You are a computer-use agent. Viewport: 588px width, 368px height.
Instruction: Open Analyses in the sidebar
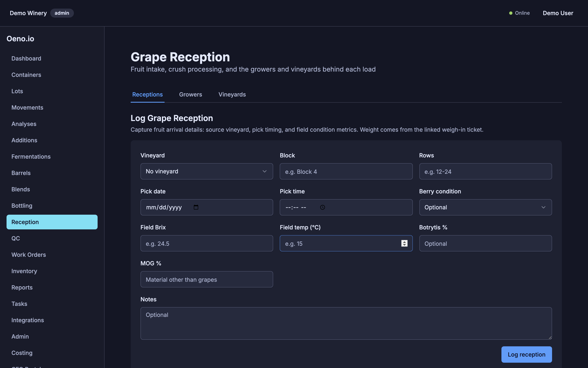(x=52, y=124)
